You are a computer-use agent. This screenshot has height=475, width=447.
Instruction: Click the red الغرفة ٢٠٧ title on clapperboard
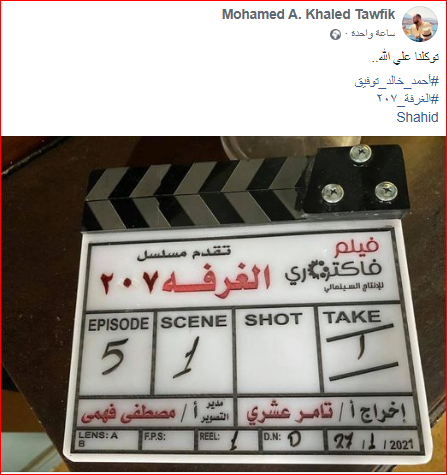tap(186, 282)
